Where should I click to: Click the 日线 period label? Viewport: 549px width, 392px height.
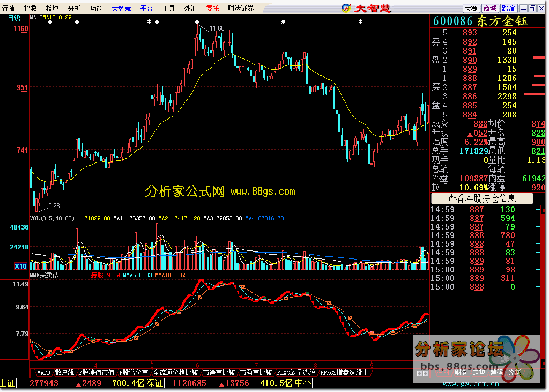[14, 18]
